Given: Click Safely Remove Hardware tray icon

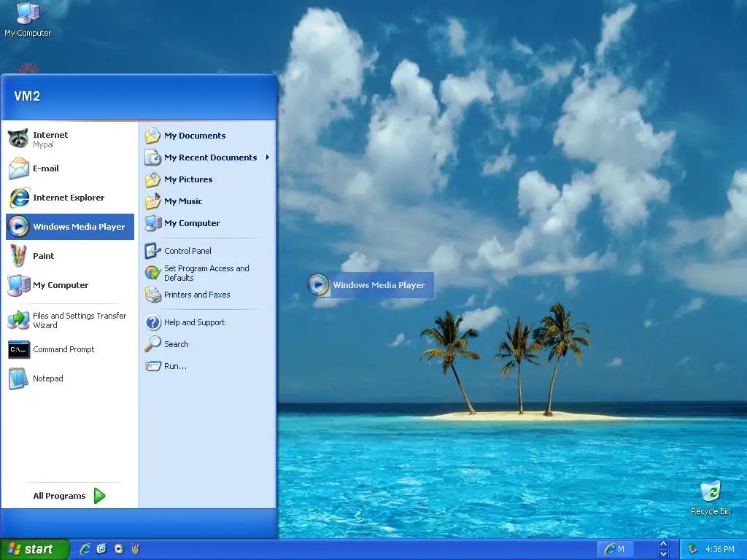Looking at the screenshot, I should tap(692, 549).
